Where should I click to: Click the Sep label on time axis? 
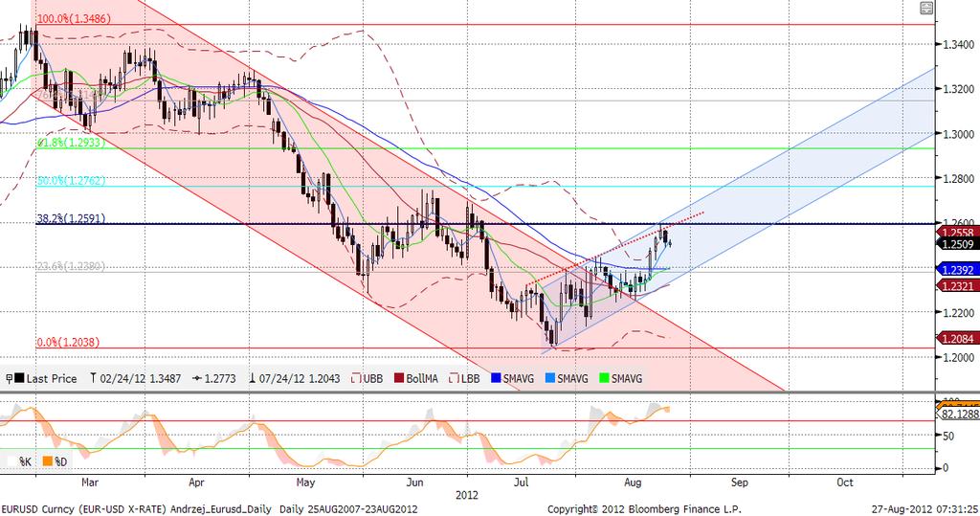coord(740,482)
